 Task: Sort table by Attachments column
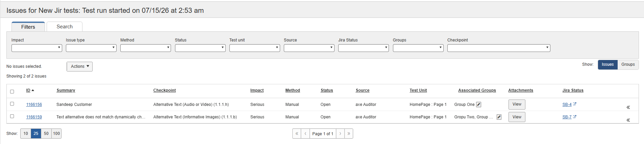click(x=521, y=90)
